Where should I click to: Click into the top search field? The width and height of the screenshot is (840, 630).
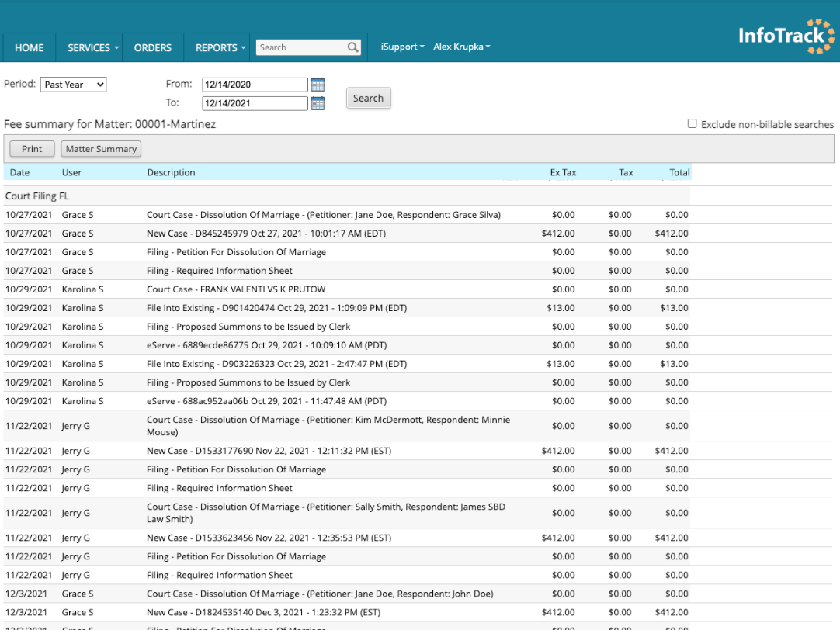click(x=300, y=47)
